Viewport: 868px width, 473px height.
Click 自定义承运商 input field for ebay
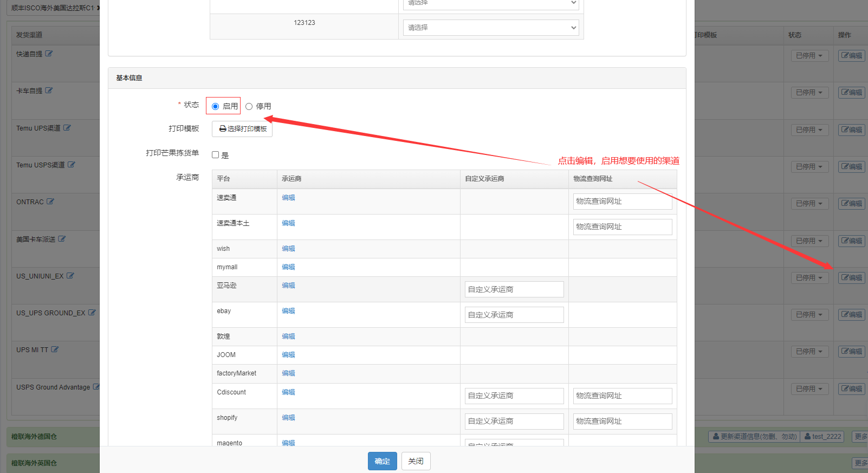pyautogui.click(x=514, y=315)
